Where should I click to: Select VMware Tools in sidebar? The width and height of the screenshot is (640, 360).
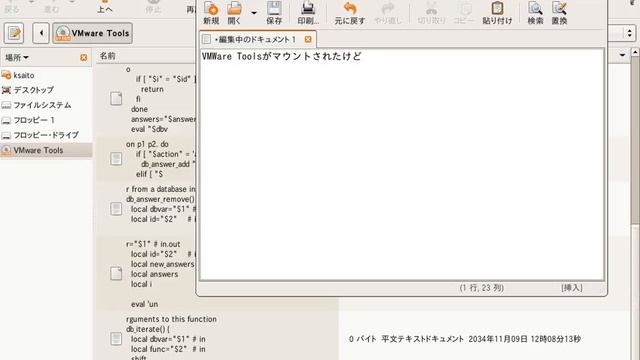tap(46, 150)
